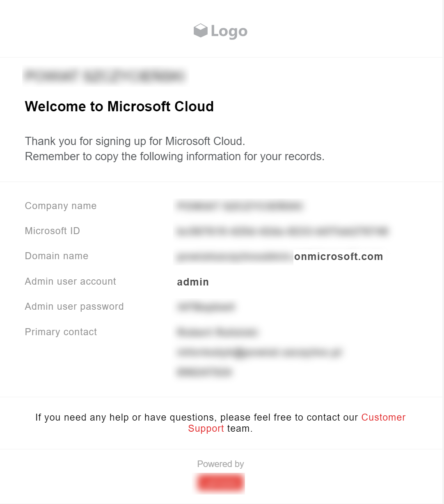
Task: Click the red Powered by brand logo
Action: tap(220, 483)
